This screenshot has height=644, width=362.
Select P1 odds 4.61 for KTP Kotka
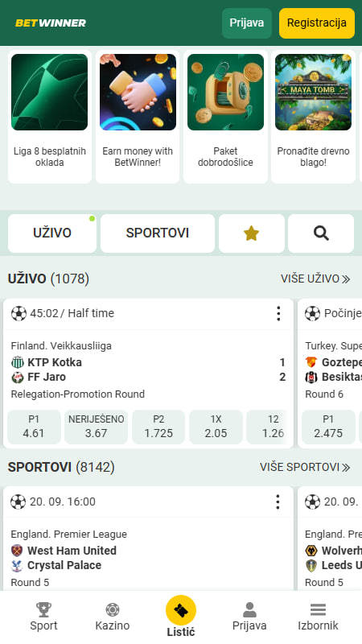(34, 427)
